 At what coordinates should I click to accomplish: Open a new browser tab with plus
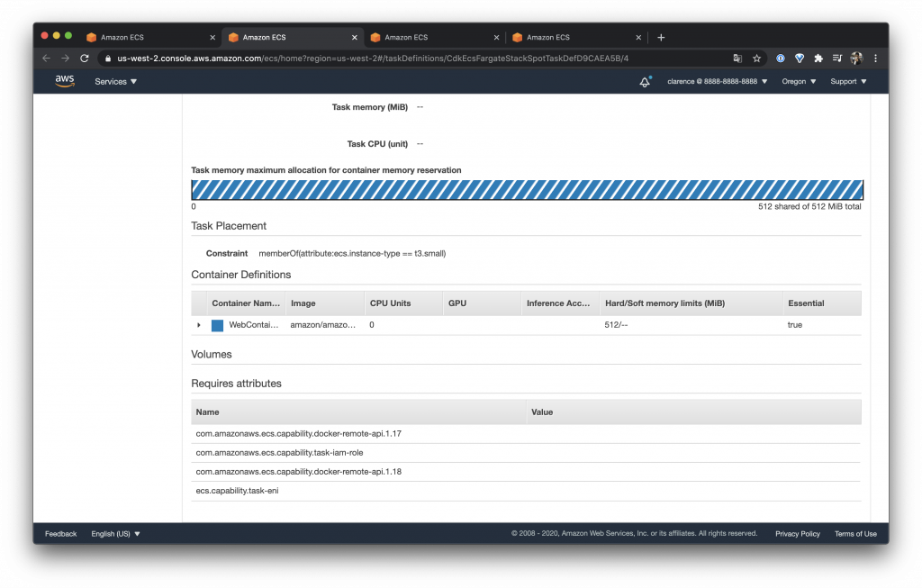pyautogui.click(x=661, y=37)
